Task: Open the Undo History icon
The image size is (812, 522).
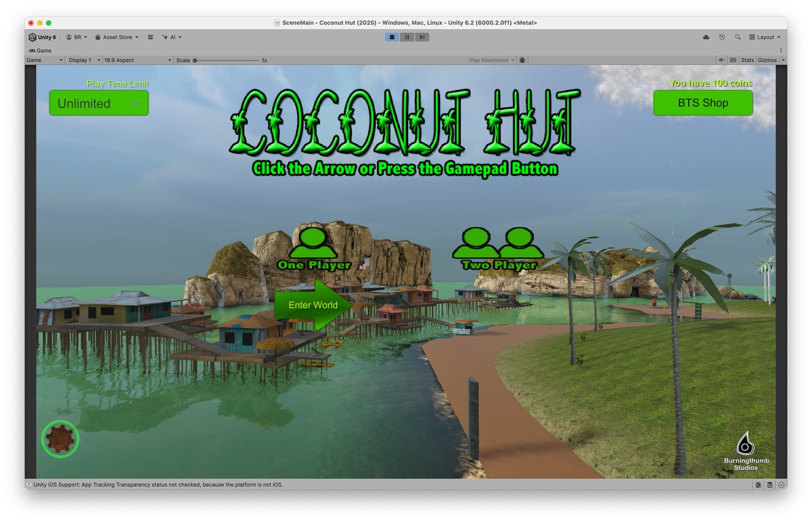Action: click(x=722, y=37)
